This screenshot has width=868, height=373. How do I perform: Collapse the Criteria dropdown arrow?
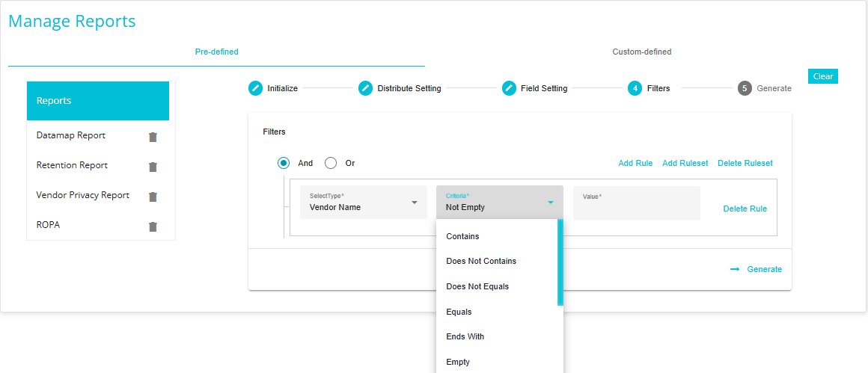(550, 203)
